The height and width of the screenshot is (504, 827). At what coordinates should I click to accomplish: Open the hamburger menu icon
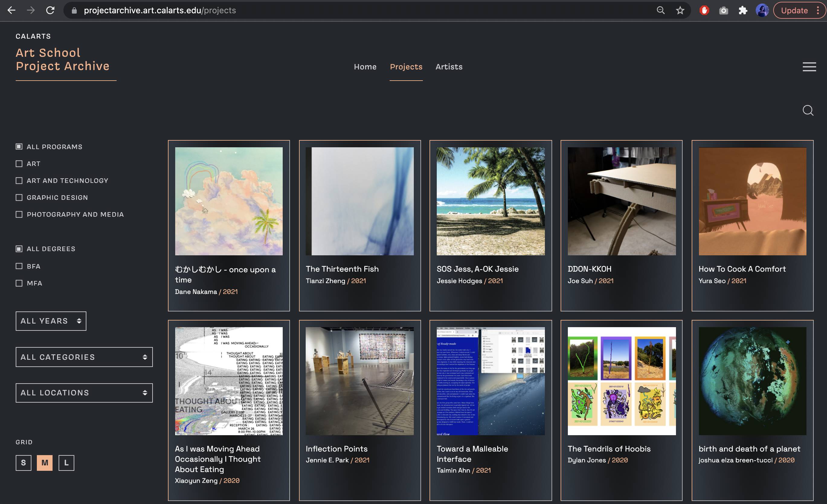tap(809, 67)
